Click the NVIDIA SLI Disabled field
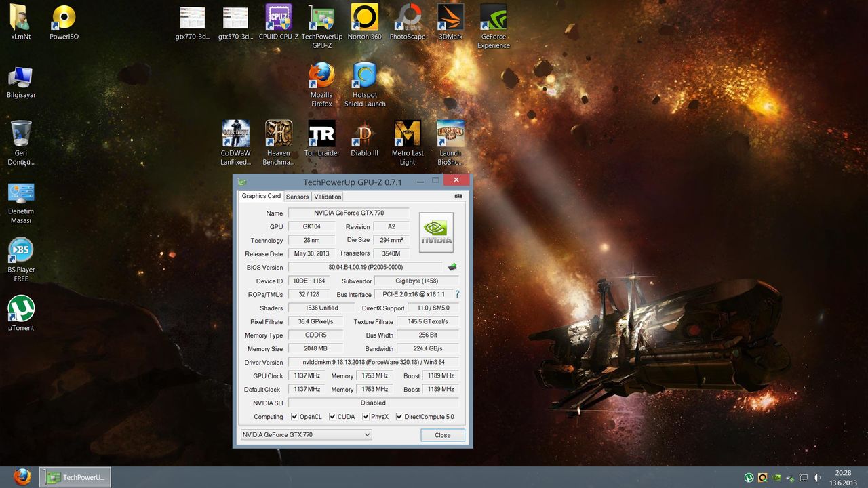This screenshot has width=868, height=488. (373, 403)
